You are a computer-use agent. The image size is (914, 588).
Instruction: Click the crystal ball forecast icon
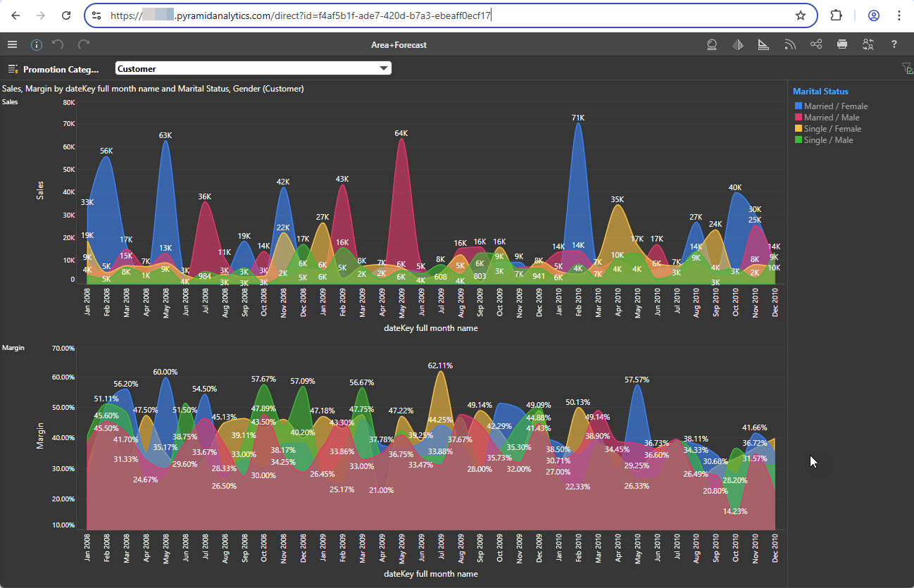(x=712, y=44)
